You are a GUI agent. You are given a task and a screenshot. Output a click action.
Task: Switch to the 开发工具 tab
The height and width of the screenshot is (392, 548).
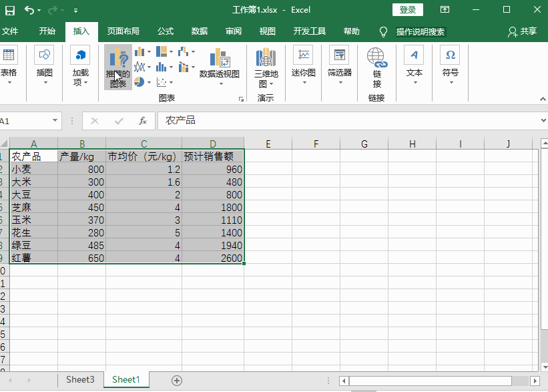point(309,31)
